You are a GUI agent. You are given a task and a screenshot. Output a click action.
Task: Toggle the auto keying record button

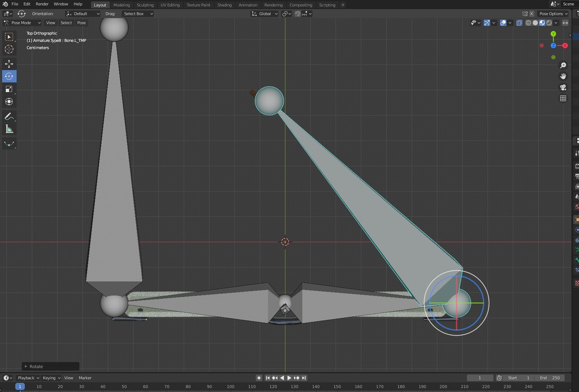click(x=259, y=378)
